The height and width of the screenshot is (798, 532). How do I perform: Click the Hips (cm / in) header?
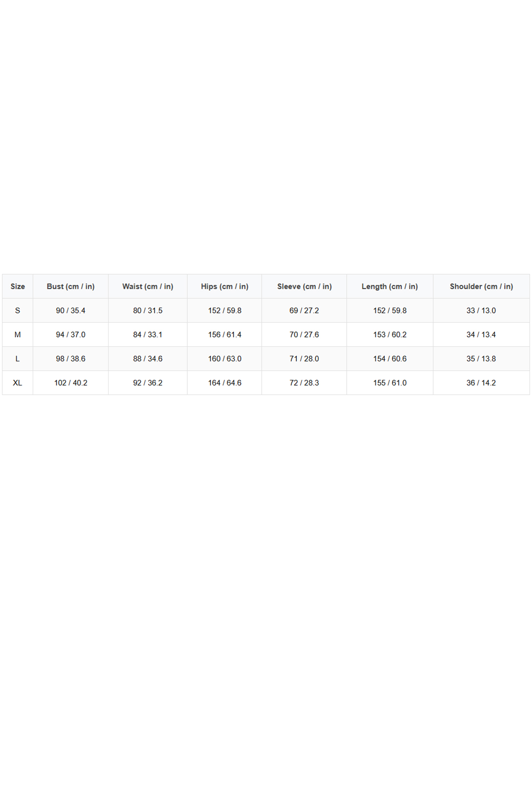click(x=224, y=287)
